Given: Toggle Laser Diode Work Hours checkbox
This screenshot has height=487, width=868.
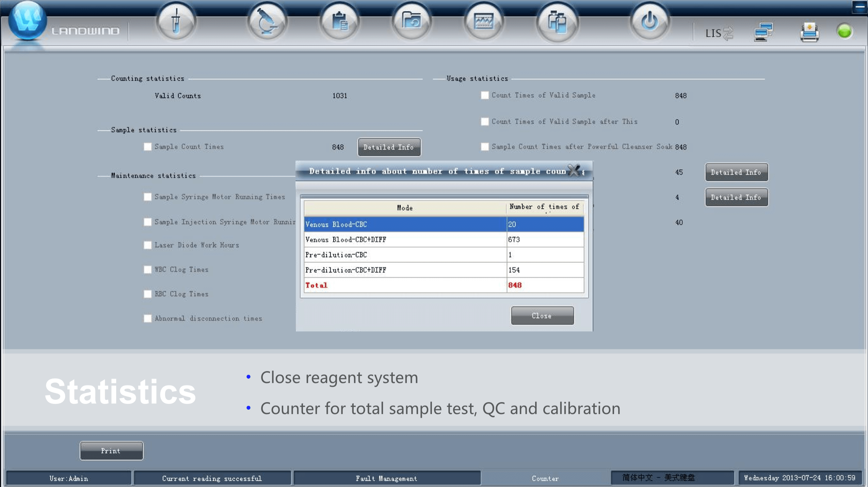Looking at the screenshot, I should click(x=147, y=245).
